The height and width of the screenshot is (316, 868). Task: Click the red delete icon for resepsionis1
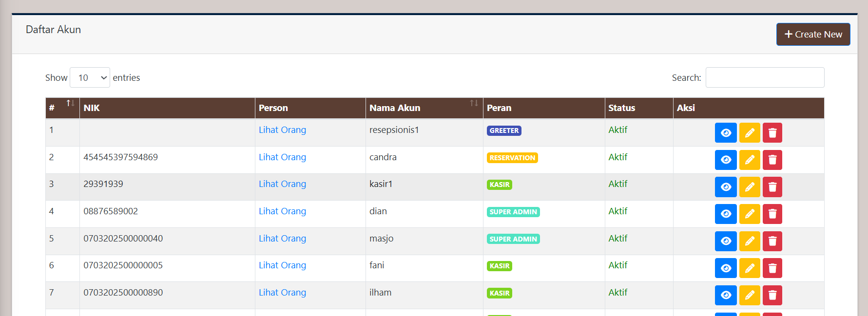point(772,133)
